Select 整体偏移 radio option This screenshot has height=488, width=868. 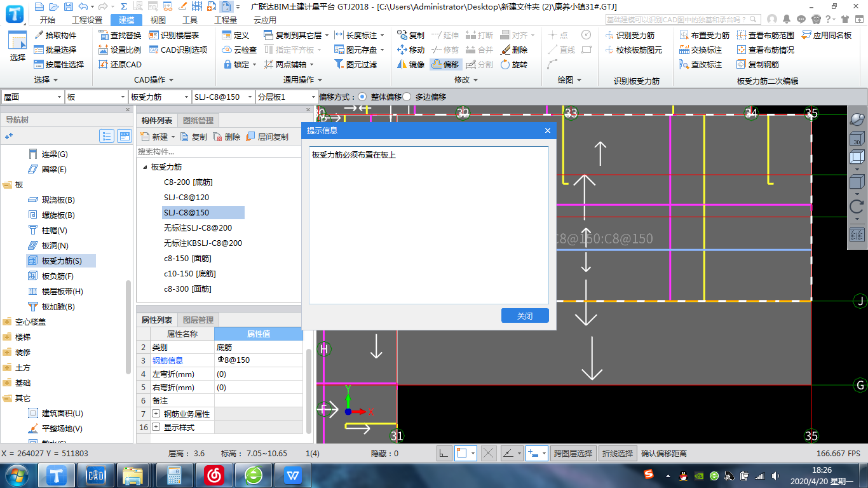[362, 97]
